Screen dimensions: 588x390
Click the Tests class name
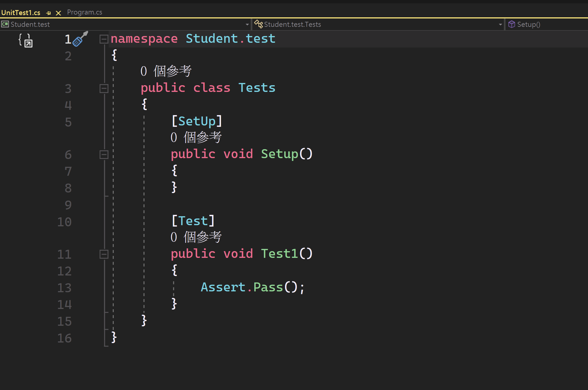pos(257,88)
